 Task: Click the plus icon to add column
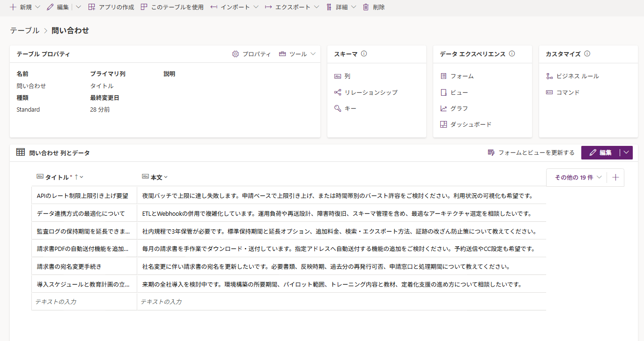(x=615, y=177)
